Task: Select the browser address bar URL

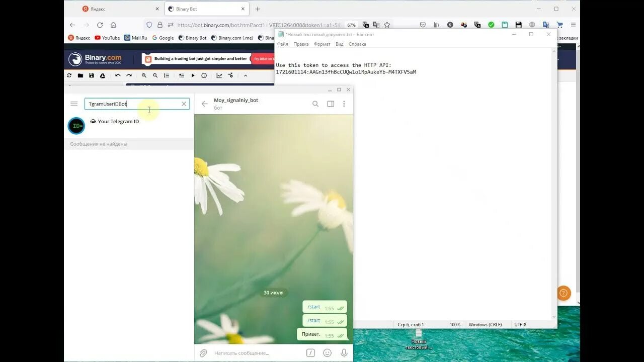Action: tap(259, 25)
